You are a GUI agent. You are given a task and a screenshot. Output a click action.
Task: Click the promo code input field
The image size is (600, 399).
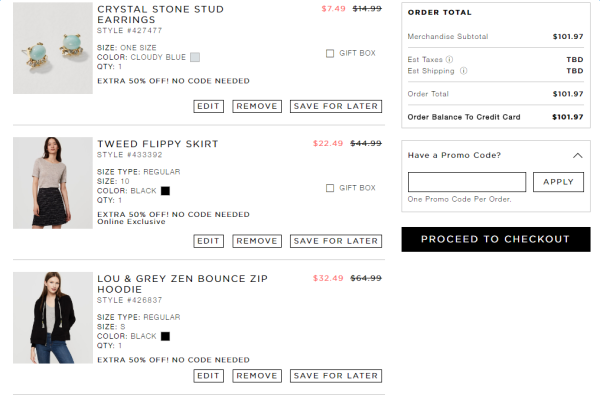coord(467,182)
